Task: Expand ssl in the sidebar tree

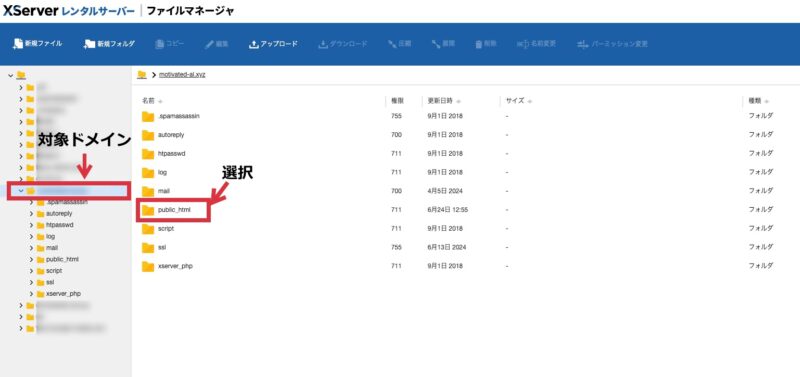Action: (32, 283)
